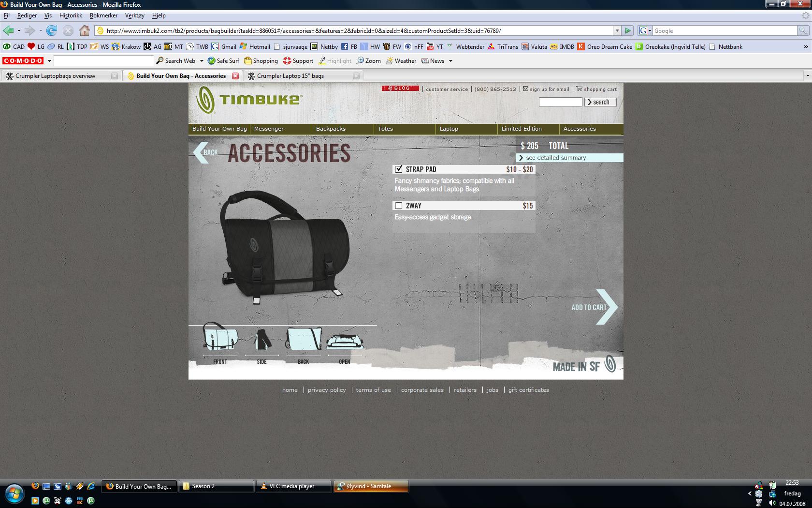Uncheck the Strap Pad checkbox

[399, 169]
